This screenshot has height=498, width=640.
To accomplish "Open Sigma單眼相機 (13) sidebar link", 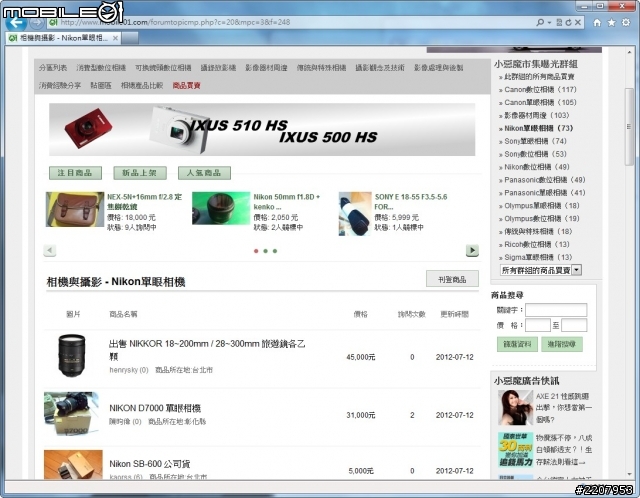I will click(x=538, y=258).
